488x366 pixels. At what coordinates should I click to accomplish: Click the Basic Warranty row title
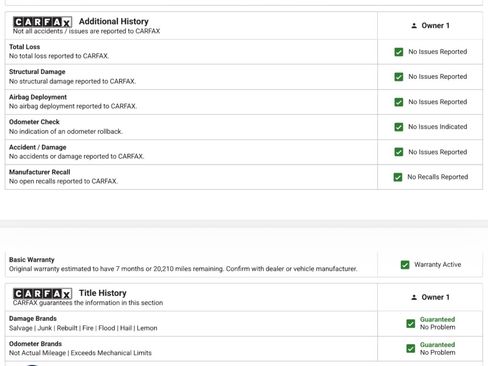(31, 260)
